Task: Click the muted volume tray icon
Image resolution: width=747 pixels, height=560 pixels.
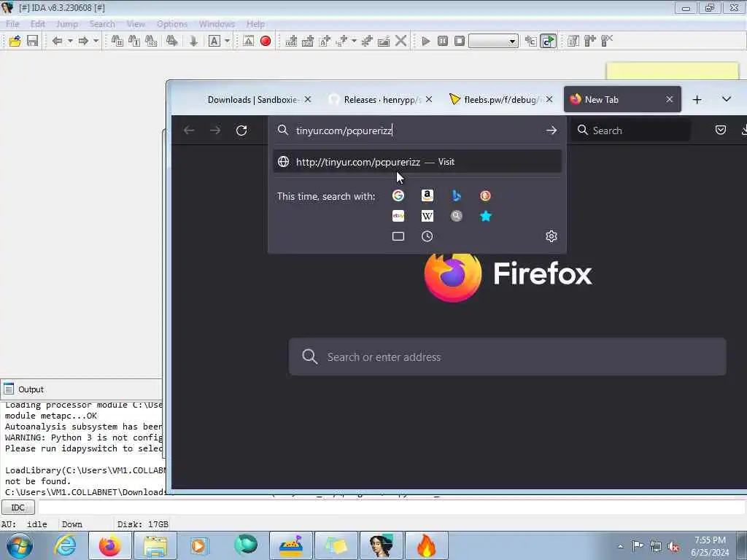Action: 673,546
